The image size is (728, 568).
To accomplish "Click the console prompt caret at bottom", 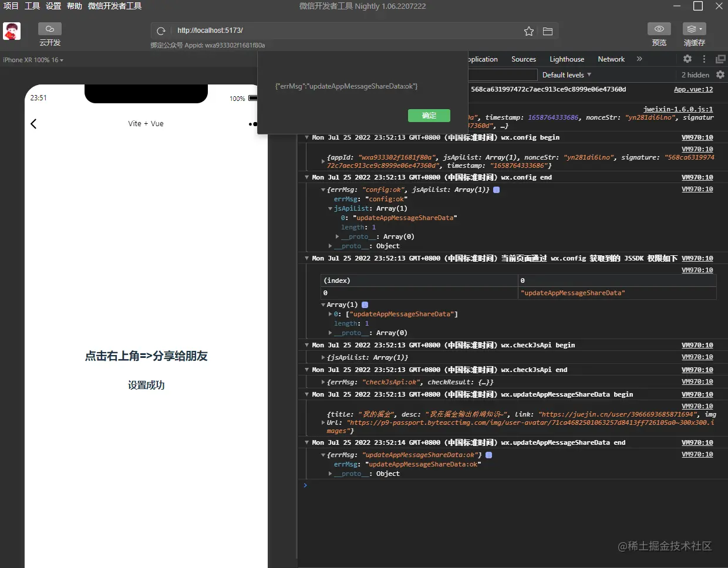I will [x=305, y=485].
